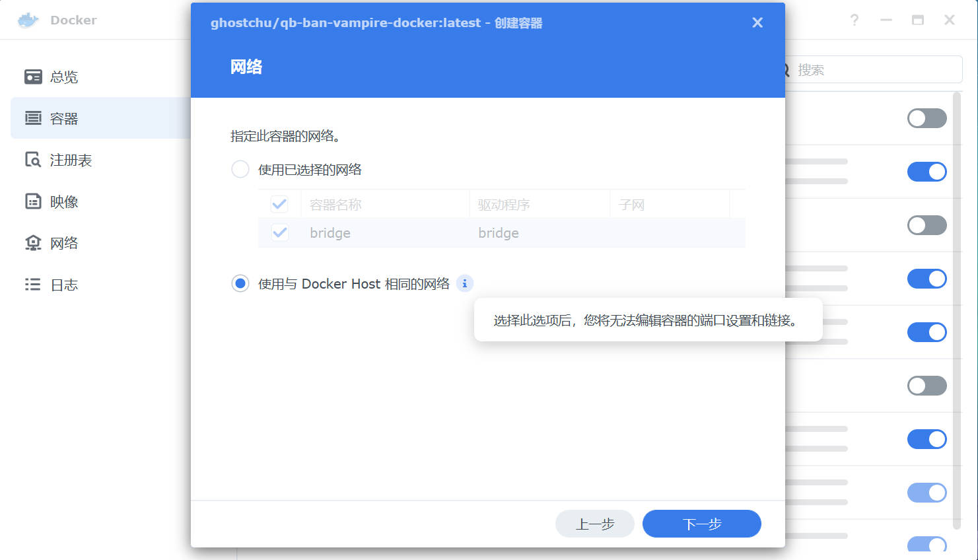The image size is (978, 560).
Task: Select 使用与 Docker Host 相同的网络 radio
Action: click(x=240, y=284)
